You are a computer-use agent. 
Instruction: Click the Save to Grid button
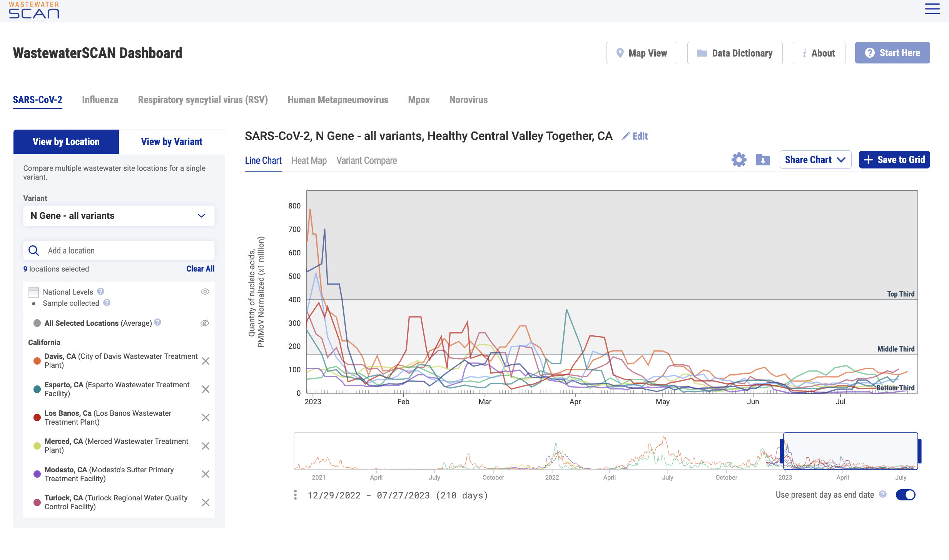(x=894, y=160)
